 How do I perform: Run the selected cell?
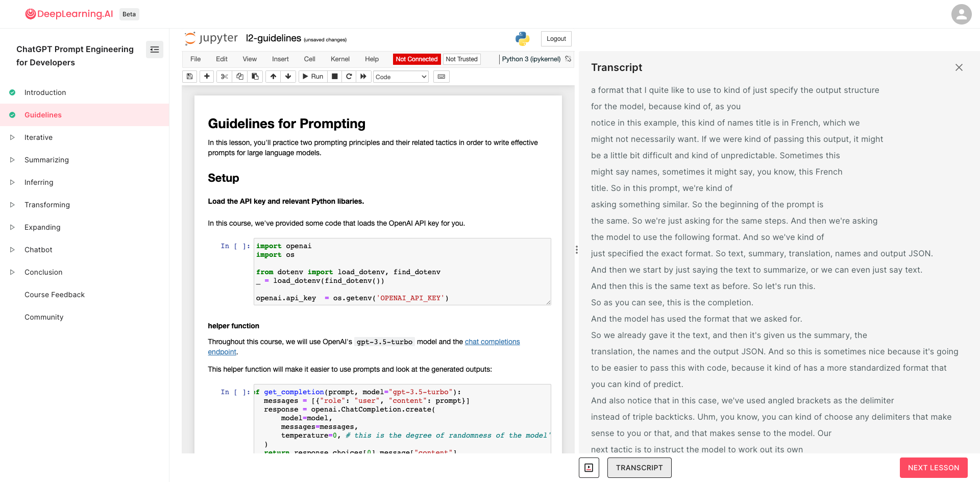coord(313,77)
